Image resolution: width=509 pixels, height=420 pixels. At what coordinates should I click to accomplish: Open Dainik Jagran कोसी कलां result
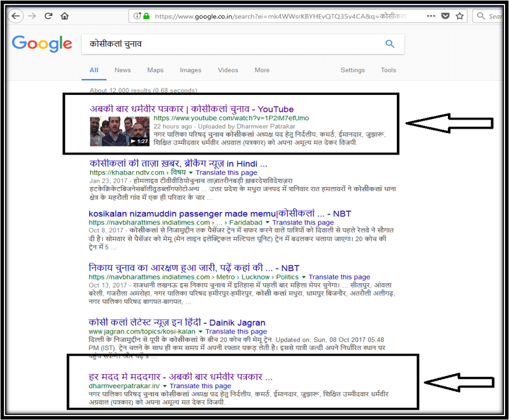click(177, 323)
